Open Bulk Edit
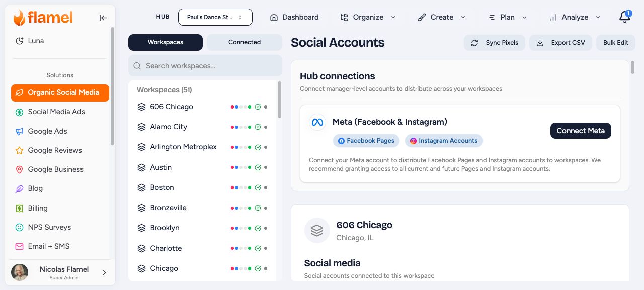The height and width of the screenshot is (290, 644). click(616, 43)
